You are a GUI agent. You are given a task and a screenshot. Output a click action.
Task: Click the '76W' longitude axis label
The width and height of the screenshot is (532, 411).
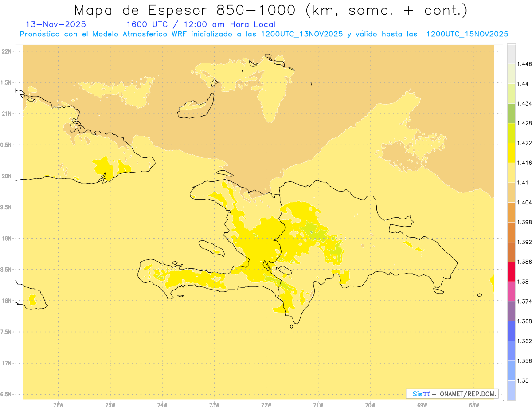pos(58,405)
